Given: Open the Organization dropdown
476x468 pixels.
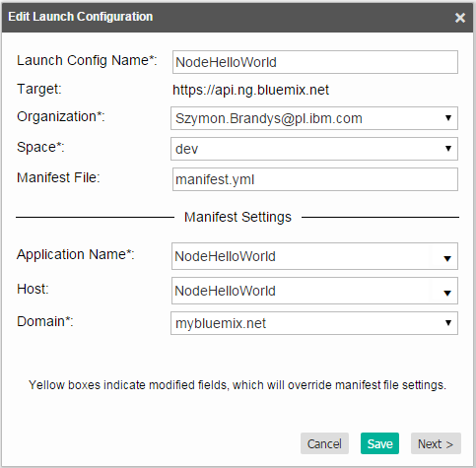Looking at the screenshot, I should click(x=314, y=118).
